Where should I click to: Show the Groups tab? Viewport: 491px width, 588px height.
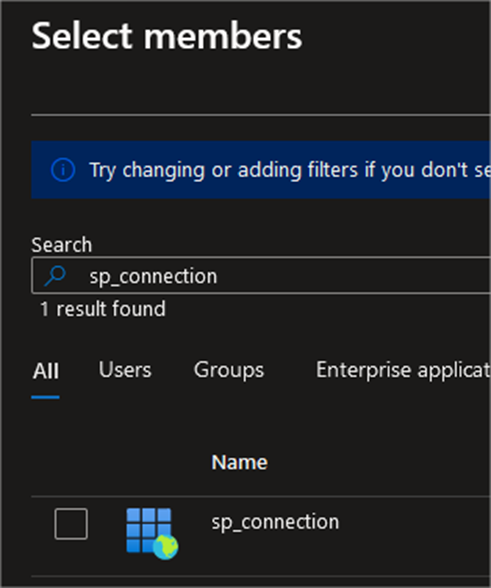[229, 370]
